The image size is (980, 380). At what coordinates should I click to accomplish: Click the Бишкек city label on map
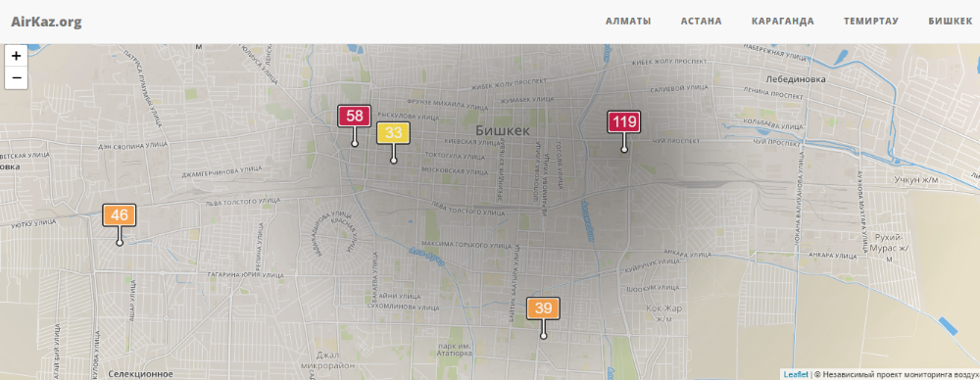pyautogui.click(x=503, y=130)
